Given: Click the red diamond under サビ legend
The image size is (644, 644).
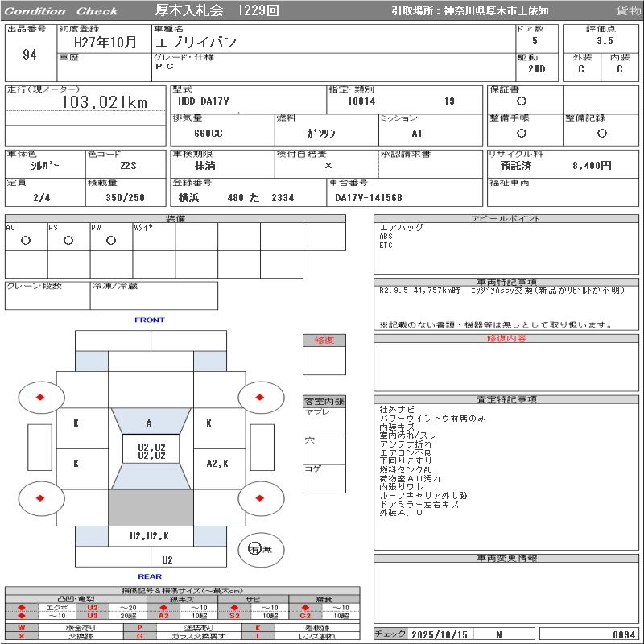Looking at the screenshot, I should [234, 608].
